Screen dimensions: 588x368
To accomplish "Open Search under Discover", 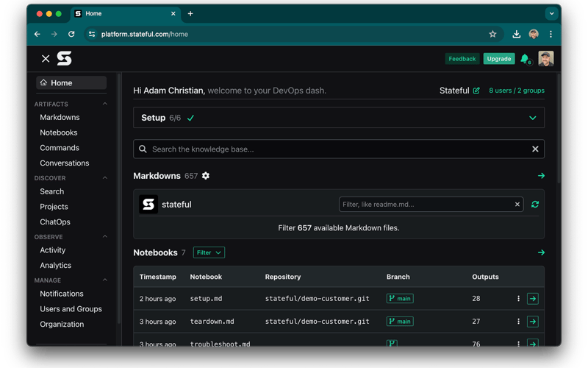I will click(x=51, y=191).
